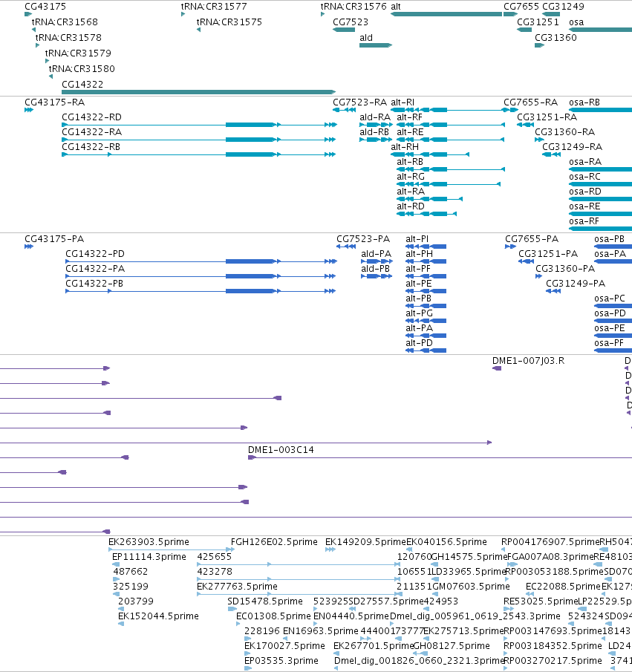This screenshot has width=632, height=672.
Task: Select the EK152044.5prime EST label
Action: (159, 616)
